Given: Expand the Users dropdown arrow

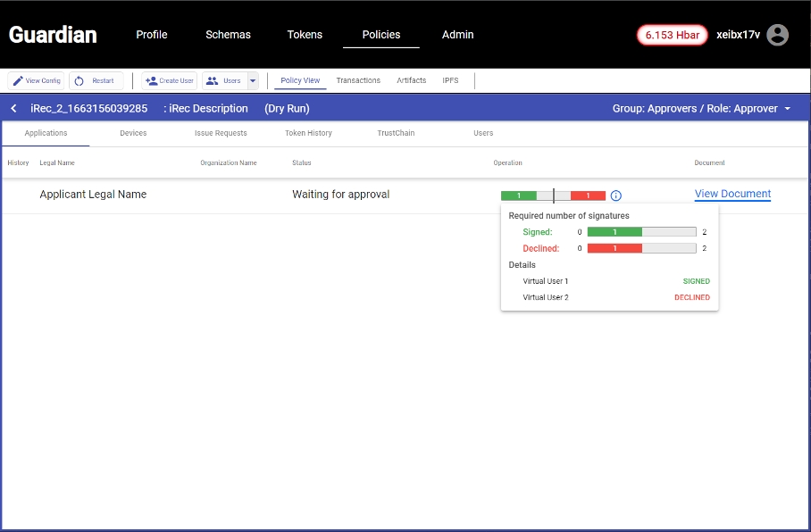Looking at the screenshot, I should point(253,81).
